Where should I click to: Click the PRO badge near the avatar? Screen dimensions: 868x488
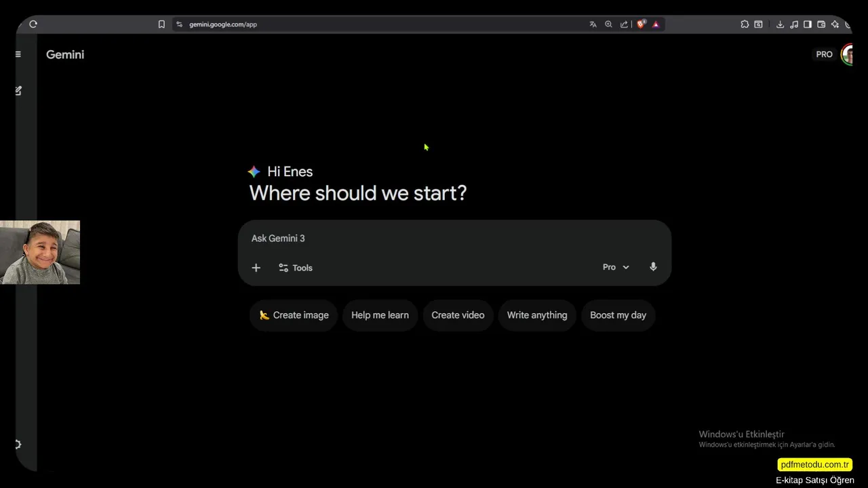(x=824, y=54)
